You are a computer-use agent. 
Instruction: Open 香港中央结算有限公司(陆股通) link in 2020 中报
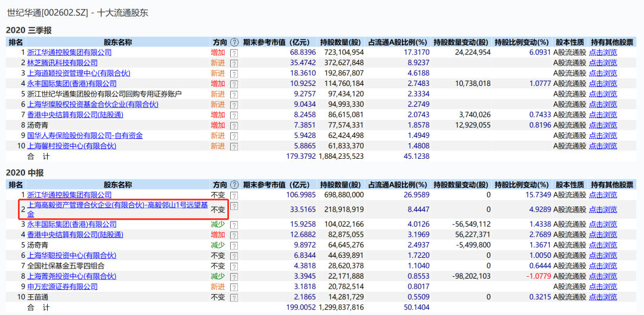[x=75, y=234]
